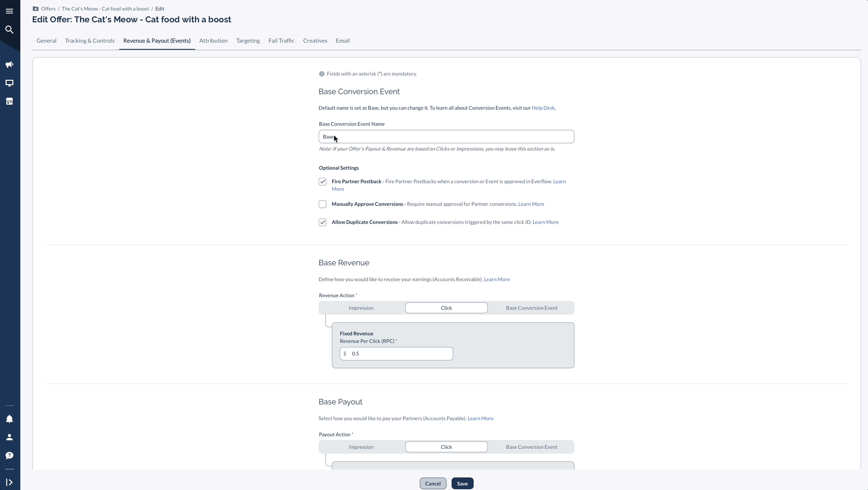This screenshot has width=868, height=490.
Task: Open the megaphone offers icon in sidebar
Action: tap(10, 65)
